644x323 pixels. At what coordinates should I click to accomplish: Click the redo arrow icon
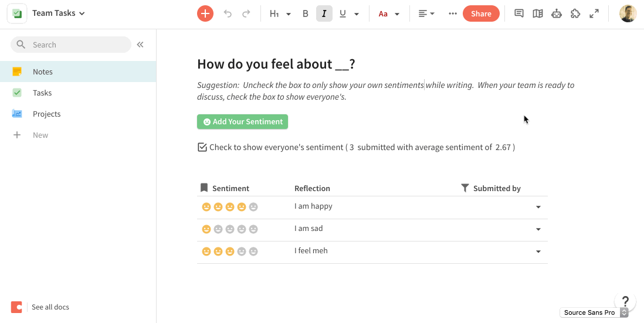click(x=246, y=13)
